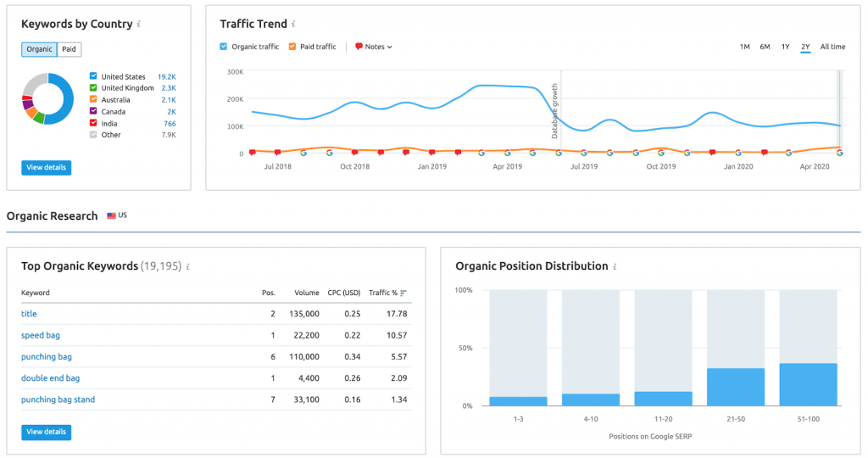Switch to the Paid keywords tab
Image resolution: width=868 pixels, height=458 pixels.
[x=69, y=49]
